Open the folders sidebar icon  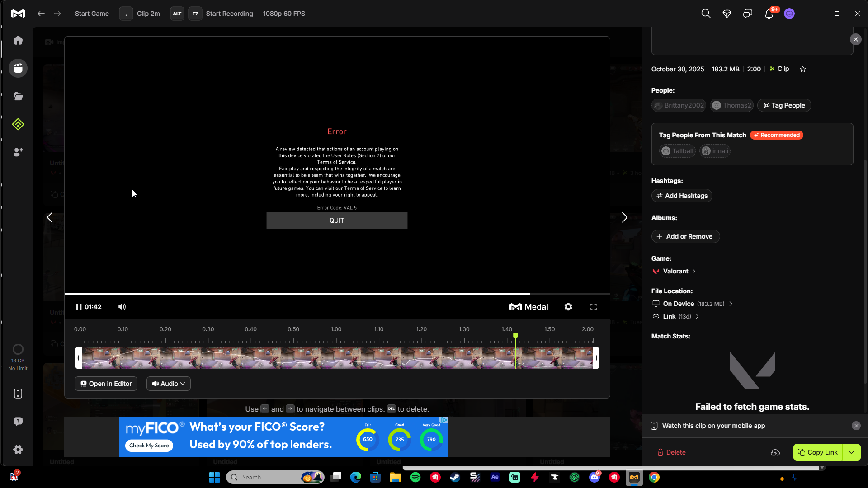[x=18, y=96]
